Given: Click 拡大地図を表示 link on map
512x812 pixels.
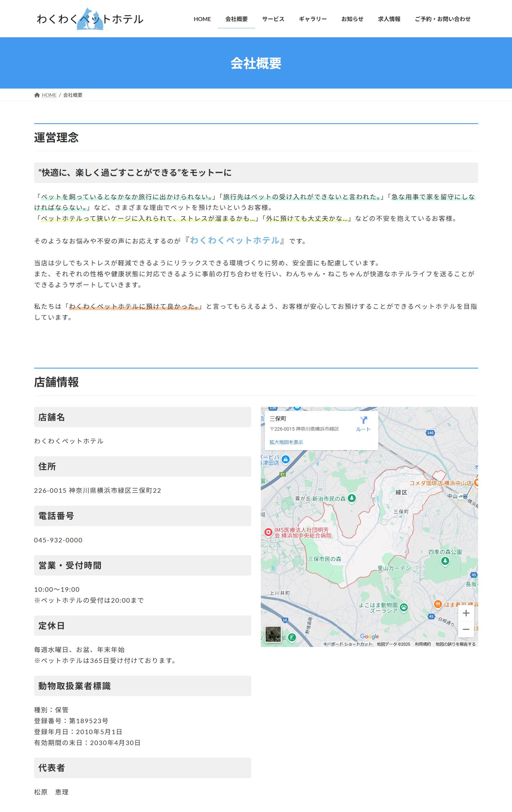Looking at the screenshot, I should pos(286,442).
